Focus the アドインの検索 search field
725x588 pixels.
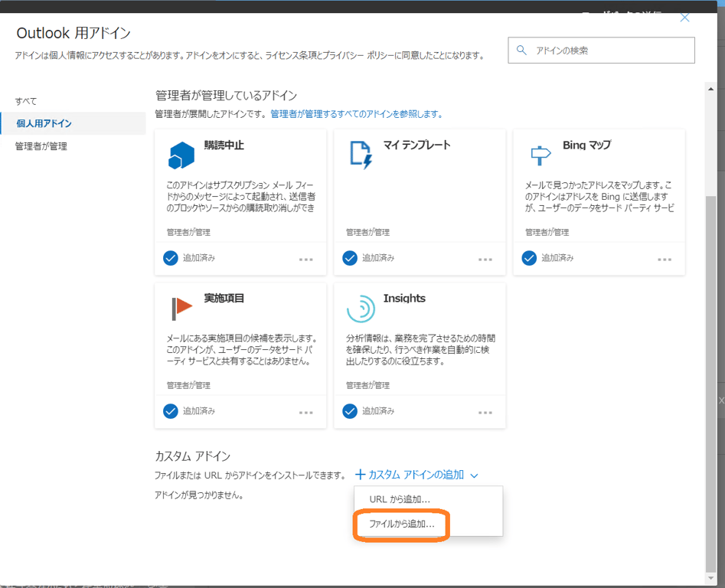point(601,50)
